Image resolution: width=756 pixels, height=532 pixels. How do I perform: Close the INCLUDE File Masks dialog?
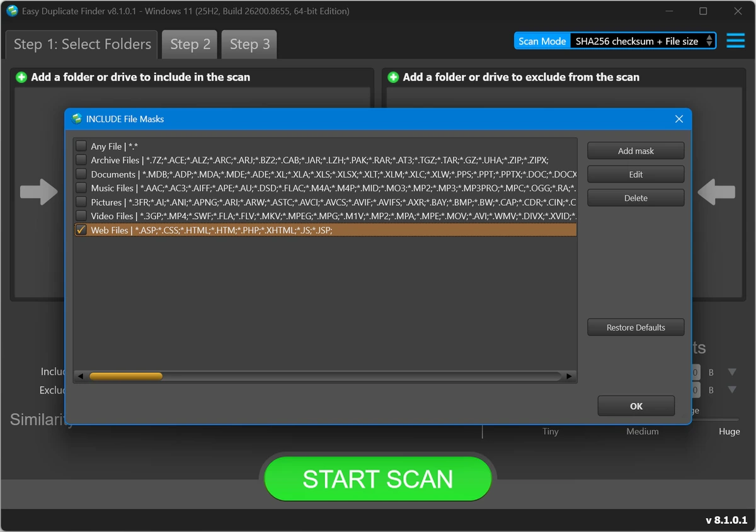(679, 119)
